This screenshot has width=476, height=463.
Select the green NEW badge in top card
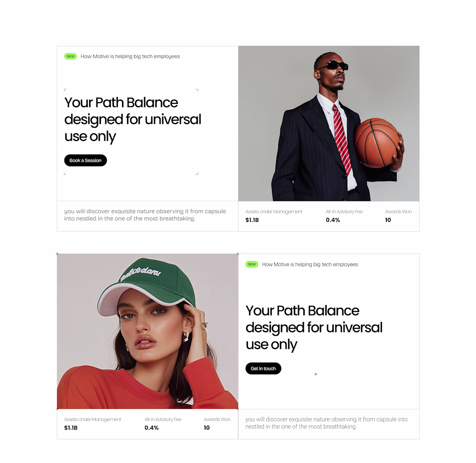point(71,56)
